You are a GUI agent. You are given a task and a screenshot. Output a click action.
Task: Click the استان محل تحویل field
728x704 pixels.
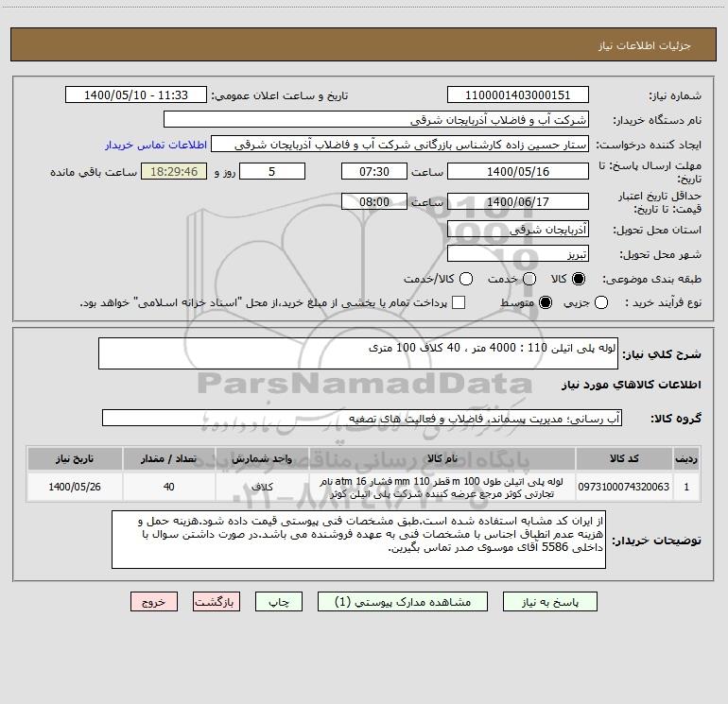[x=518, y=229]
